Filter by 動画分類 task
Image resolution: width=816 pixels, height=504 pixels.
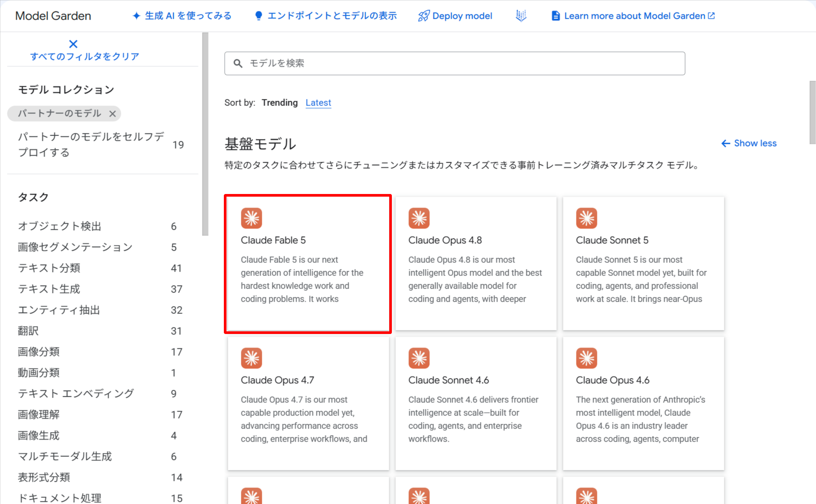[x=38, y=373]
